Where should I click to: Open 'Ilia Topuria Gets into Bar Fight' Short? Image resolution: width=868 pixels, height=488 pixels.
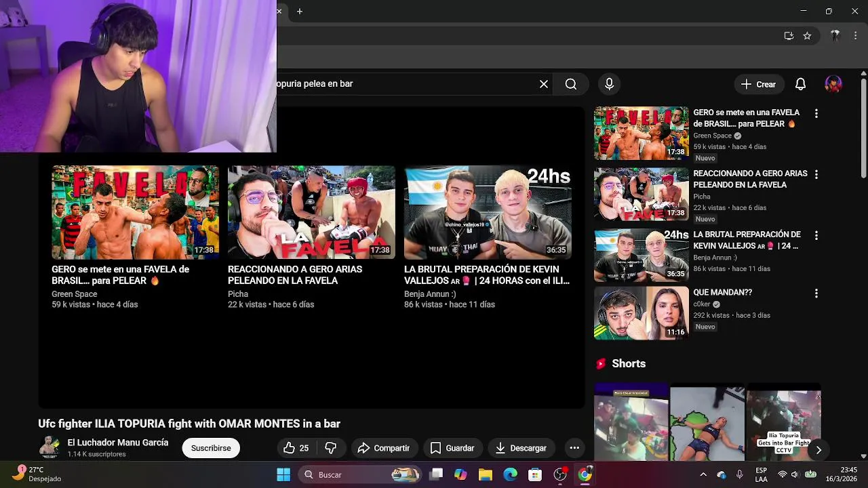click(x=784, y=422)
